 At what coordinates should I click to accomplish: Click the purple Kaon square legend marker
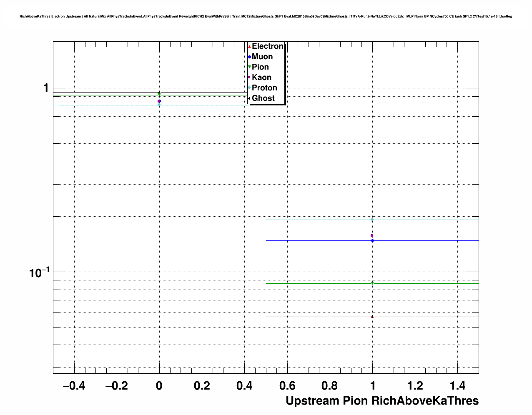click(249, 77)
